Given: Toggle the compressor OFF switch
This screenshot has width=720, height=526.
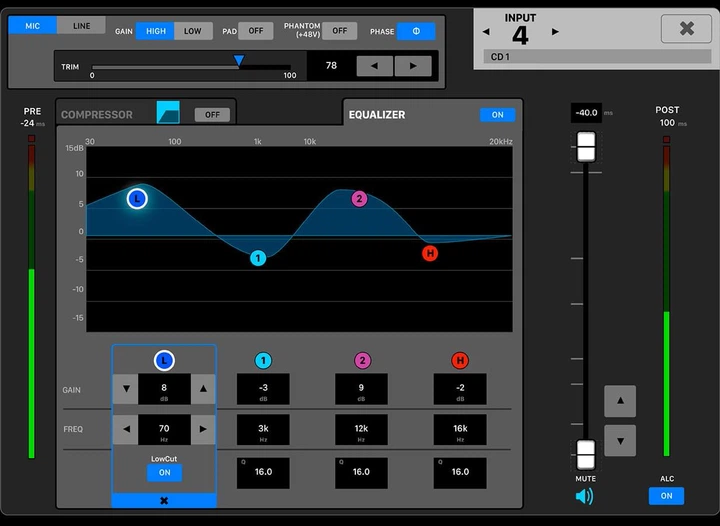Looking at the screenshot, I should [212, 115].
